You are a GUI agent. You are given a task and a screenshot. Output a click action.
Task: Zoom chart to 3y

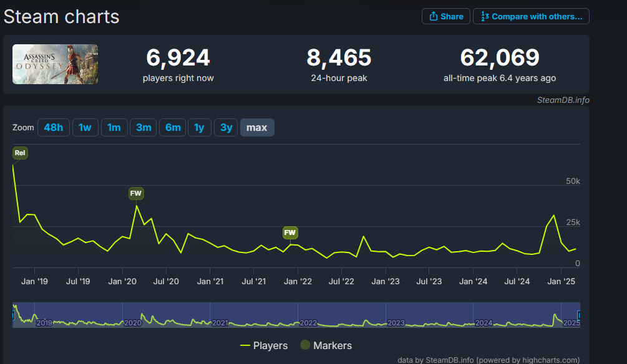click(x=226, y=128)
